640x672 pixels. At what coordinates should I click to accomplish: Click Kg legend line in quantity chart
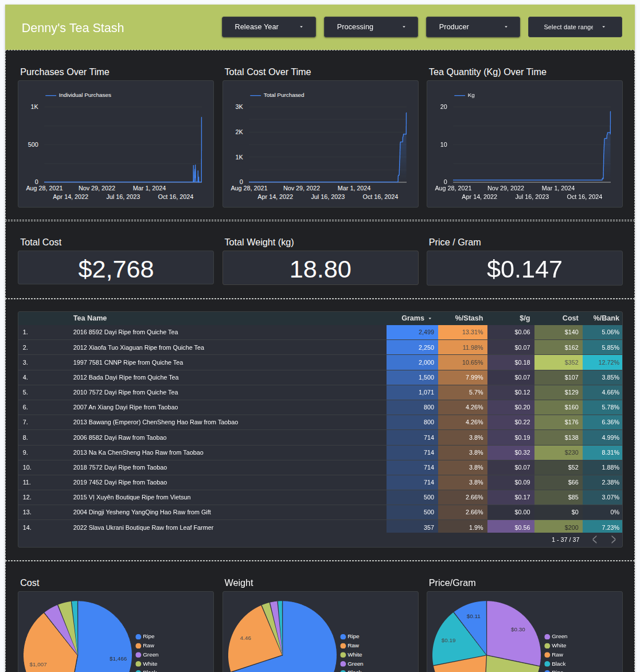click(x=459, y=95)
